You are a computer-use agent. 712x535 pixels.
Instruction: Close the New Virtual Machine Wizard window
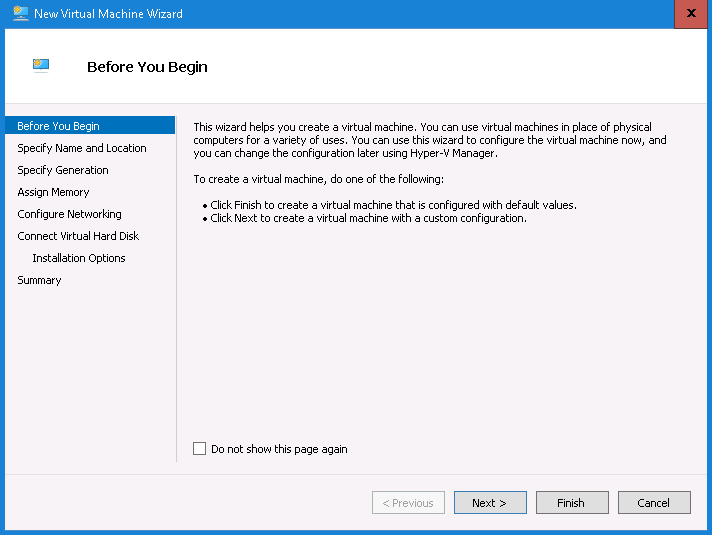[690, 14]
